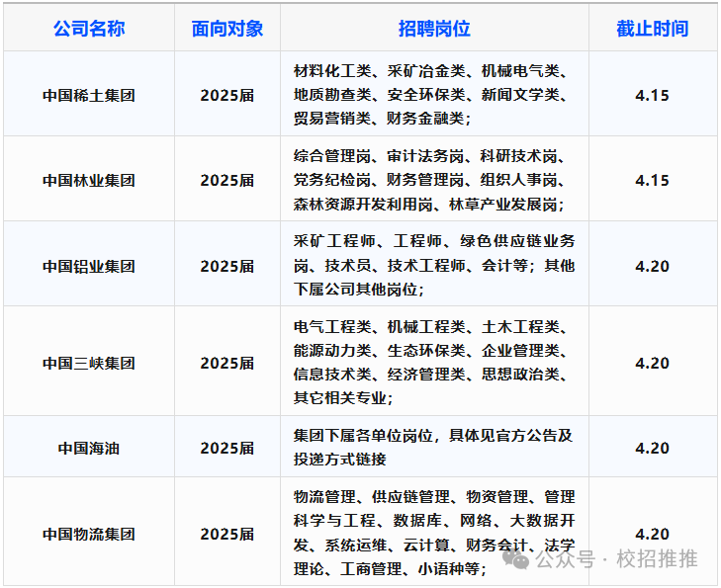Click positions text starting 电气工程类、机械工程类
Image resolution: width=721 pixels, height=588 pixels.
[x=430, y=362]
